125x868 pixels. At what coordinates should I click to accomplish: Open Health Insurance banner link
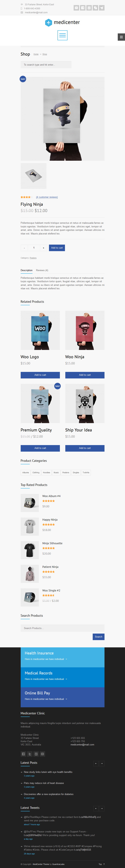tap(62, 657)
